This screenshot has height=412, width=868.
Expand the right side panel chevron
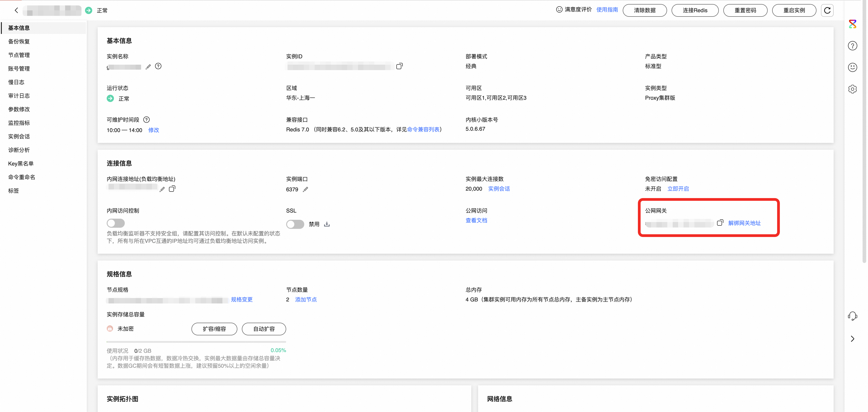tap(852, 339)
